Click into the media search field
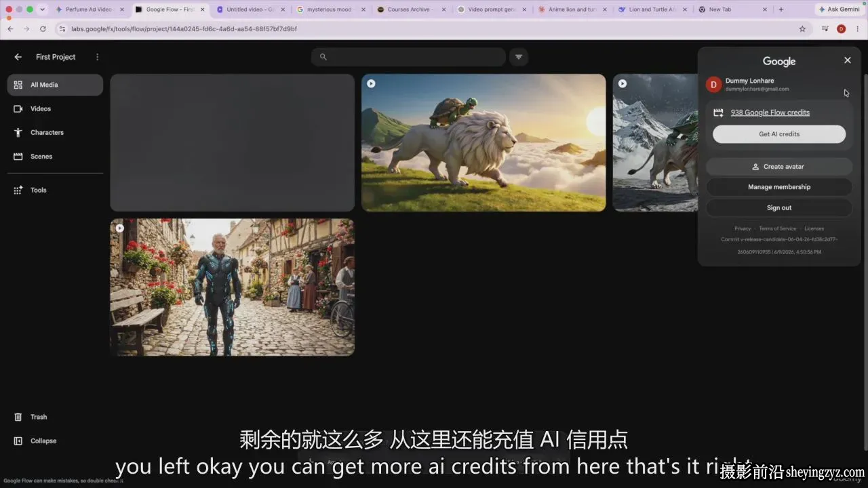 click(408, 57)
